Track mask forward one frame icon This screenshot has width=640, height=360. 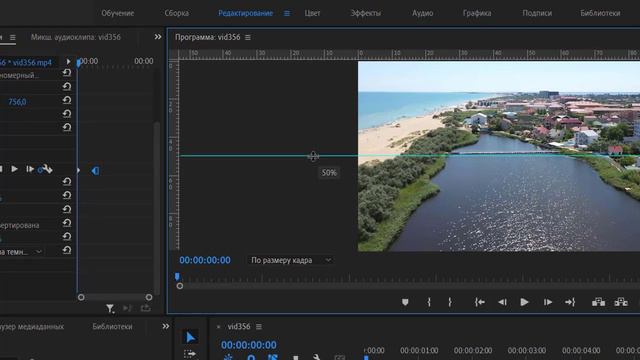coord(30,169)
